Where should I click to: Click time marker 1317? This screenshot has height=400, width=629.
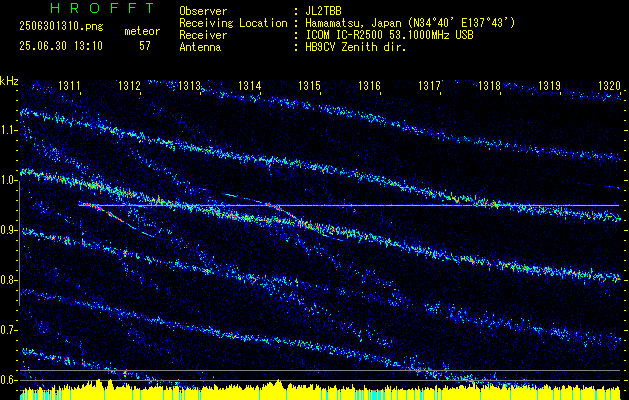(x=429, y=85)
